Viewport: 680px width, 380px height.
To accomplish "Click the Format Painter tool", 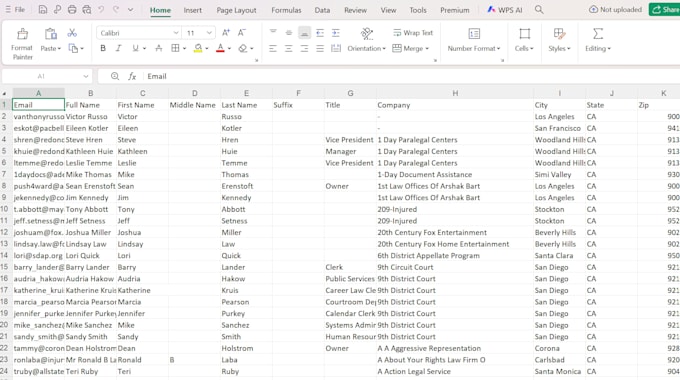I will click(22, 43).
